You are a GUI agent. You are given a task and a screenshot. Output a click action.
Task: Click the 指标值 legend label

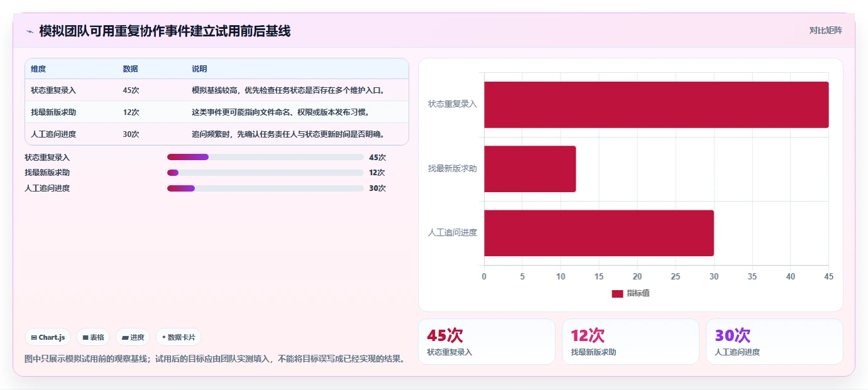click(x=638, y=294)
